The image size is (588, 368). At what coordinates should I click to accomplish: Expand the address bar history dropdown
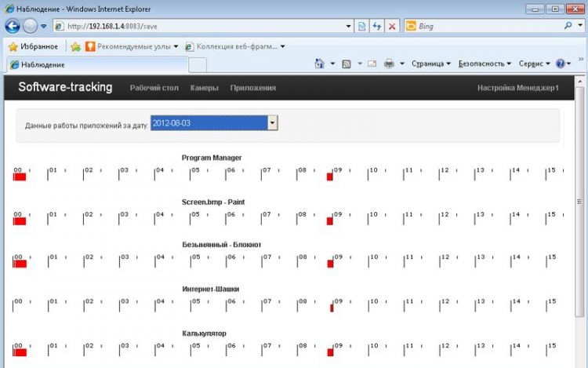pyautogui.click(x=348, y=26)
